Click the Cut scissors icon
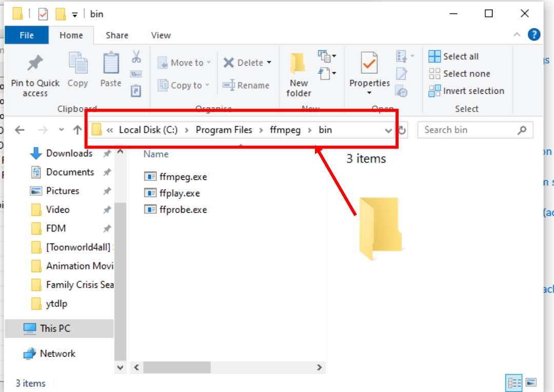554x392 pixels. point(136,56)
